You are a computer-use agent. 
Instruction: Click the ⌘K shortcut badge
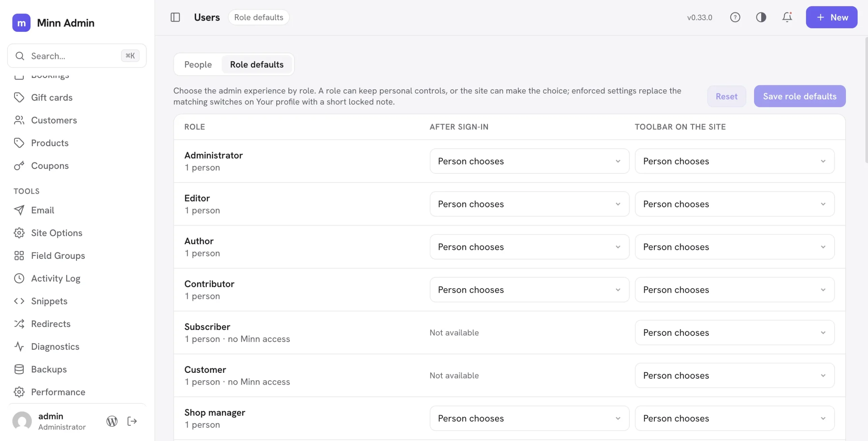coord(130,56)
